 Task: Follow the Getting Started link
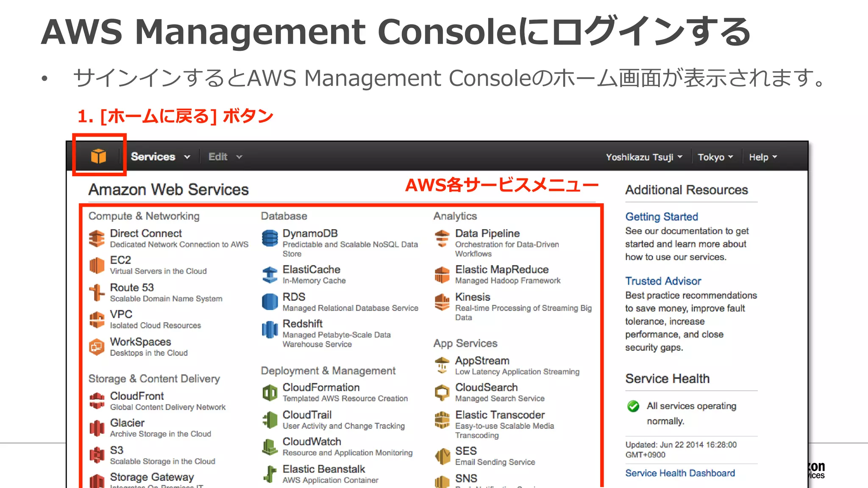[x=661, y=216]
